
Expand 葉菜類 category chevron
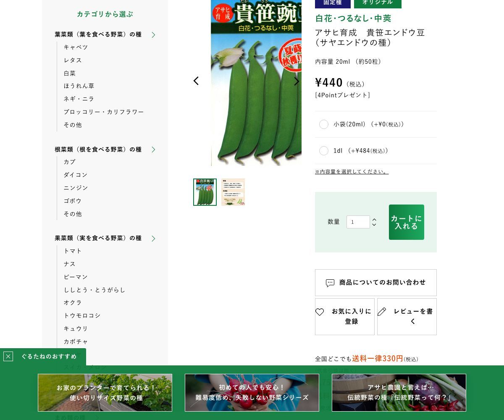click(153, 35)
